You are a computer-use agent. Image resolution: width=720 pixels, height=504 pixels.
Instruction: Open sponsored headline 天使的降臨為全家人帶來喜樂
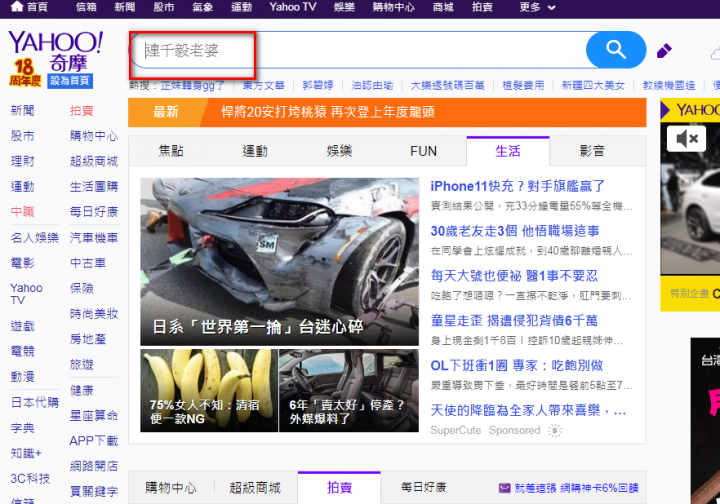(528, 410)
